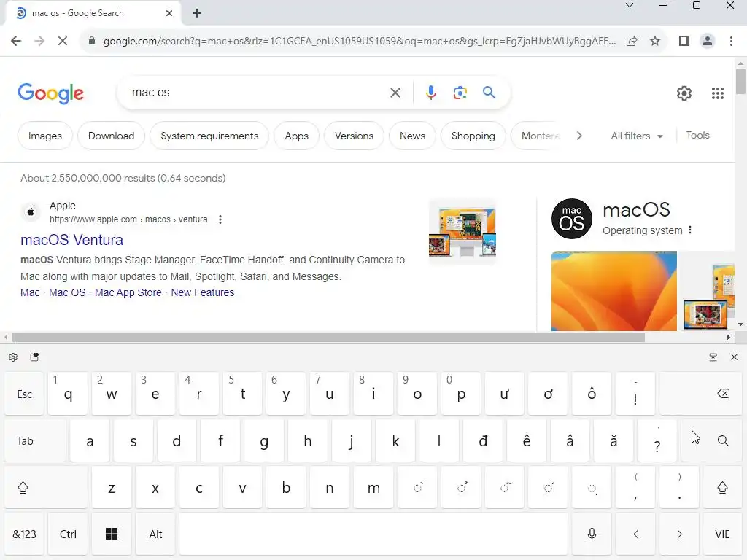Bookmark this page with the star
The width and height of the screenshot is (747, 560).
655,41
